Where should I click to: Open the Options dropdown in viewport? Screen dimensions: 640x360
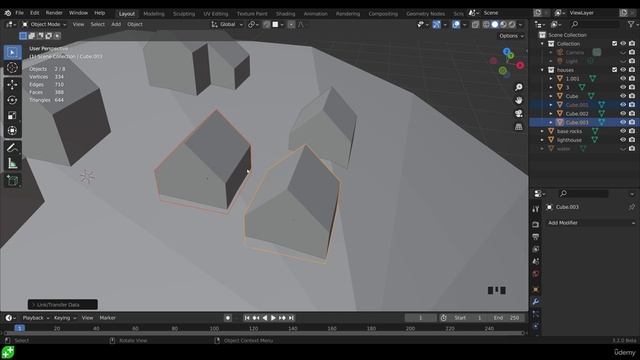click(x=511, y=36)
